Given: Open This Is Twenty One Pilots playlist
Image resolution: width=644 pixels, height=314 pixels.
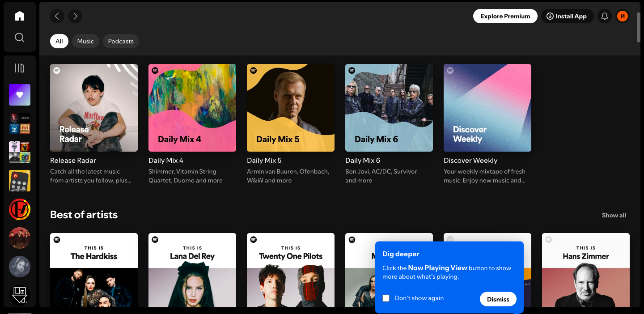Looking at the screenshot, I should [x=291, y=270].
